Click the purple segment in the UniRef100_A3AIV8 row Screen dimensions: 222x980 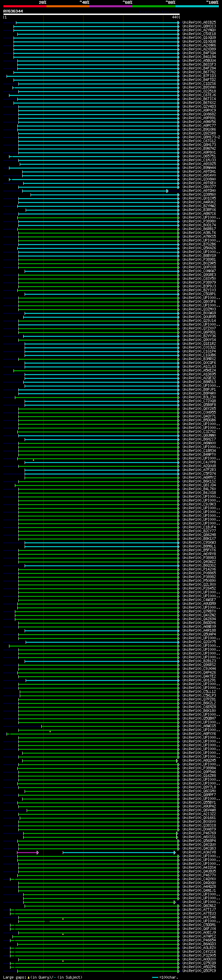(x=28, y=852)
